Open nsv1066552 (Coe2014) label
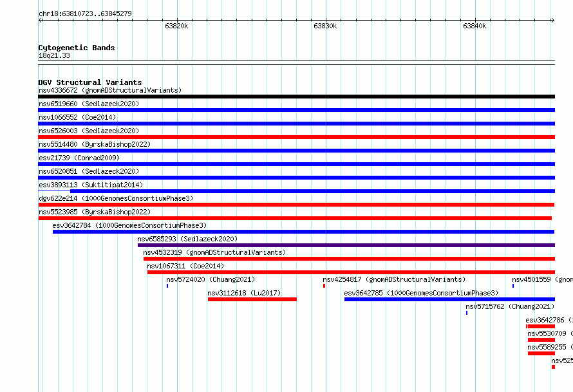 click(x=77, y=117)
